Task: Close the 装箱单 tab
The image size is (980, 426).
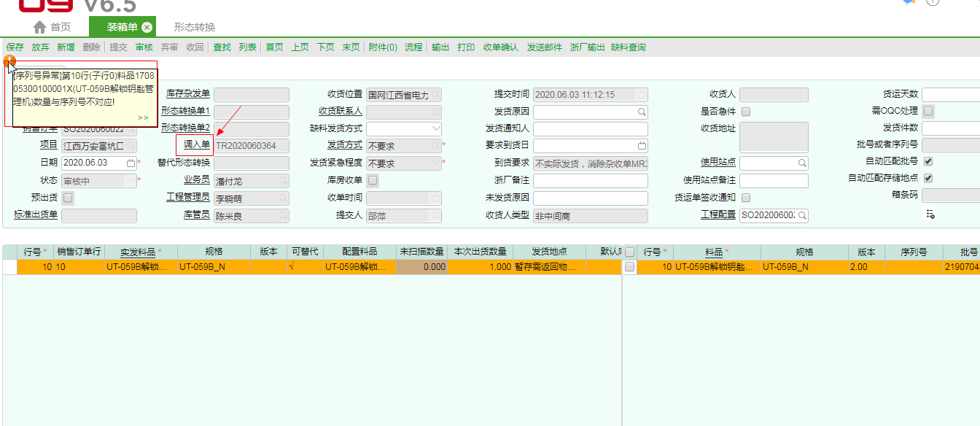Action: pos(147,27)
